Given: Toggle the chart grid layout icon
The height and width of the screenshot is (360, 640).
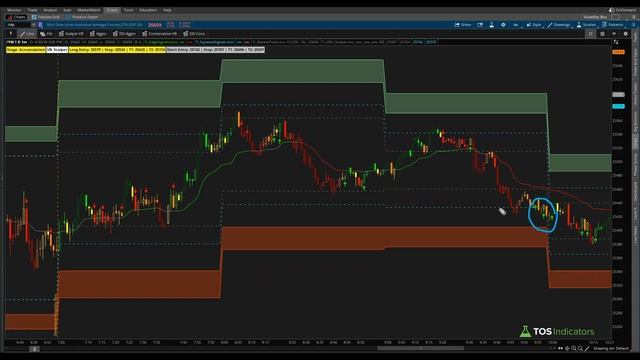Looking at the screenshot, I should (x=590, y=34).
